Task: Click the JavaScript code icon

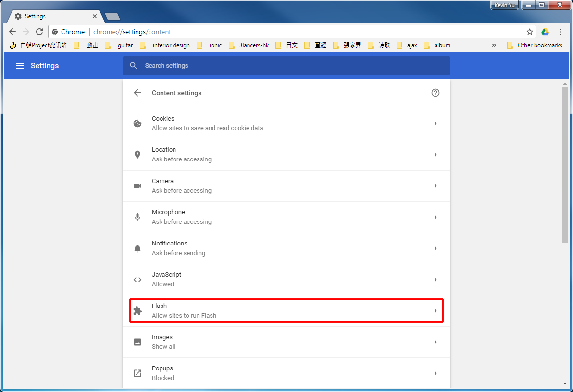Action: point(137,280)
